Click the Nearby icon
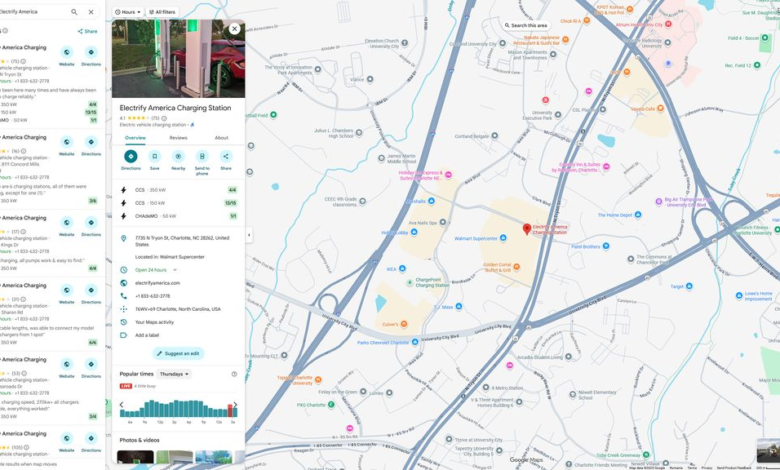 pos(178,157)
